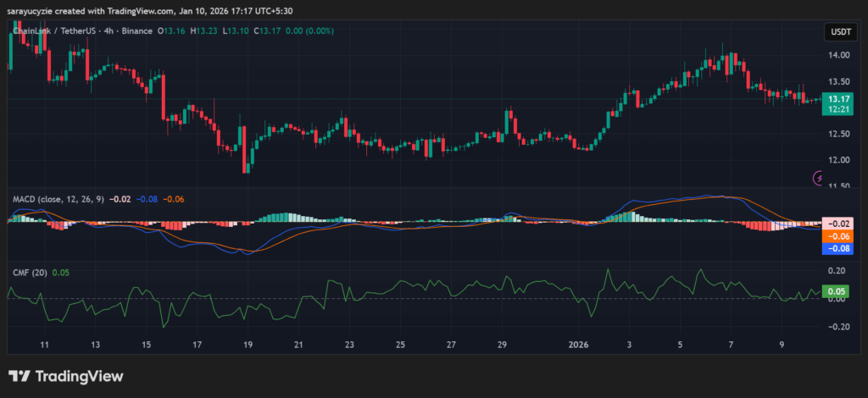Select the MACD indicator legend label

click(x=59, y=199)
